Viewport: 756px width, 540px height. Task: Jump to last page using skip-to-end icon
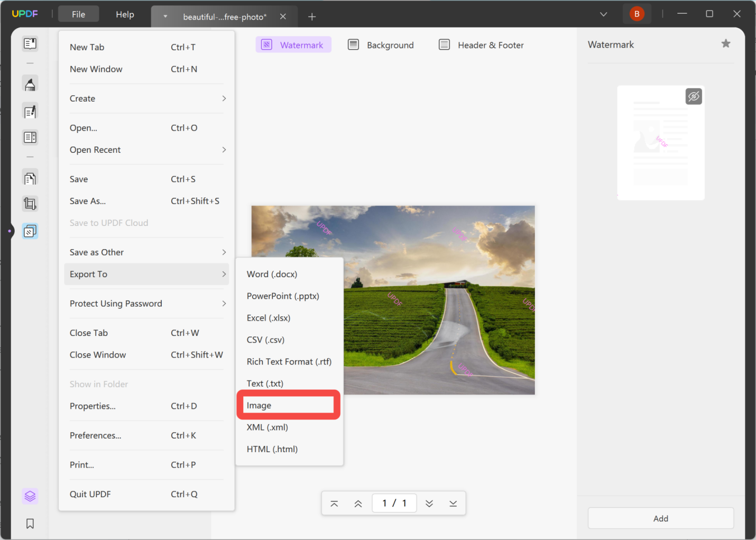(x=453, y=503)
